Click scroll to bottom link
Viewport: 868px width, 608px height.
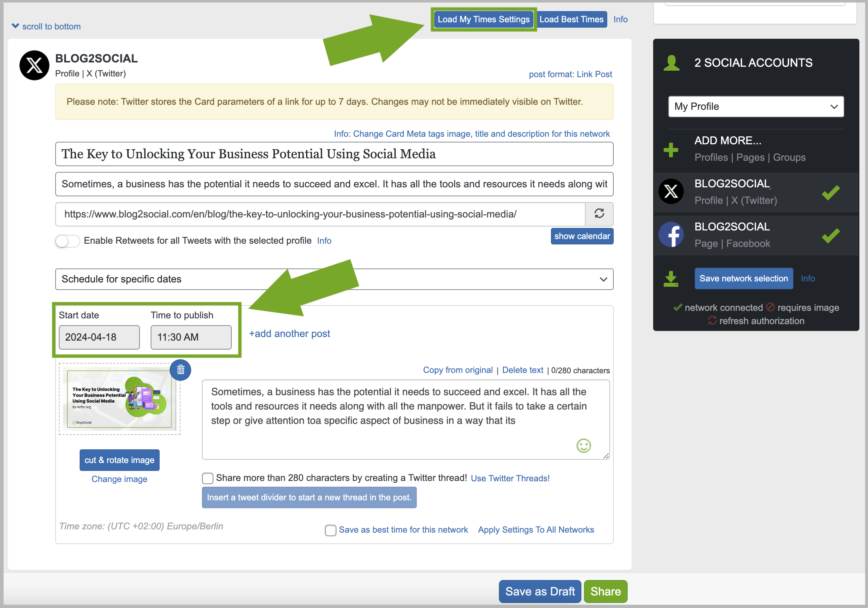click(x=51, y=27)
